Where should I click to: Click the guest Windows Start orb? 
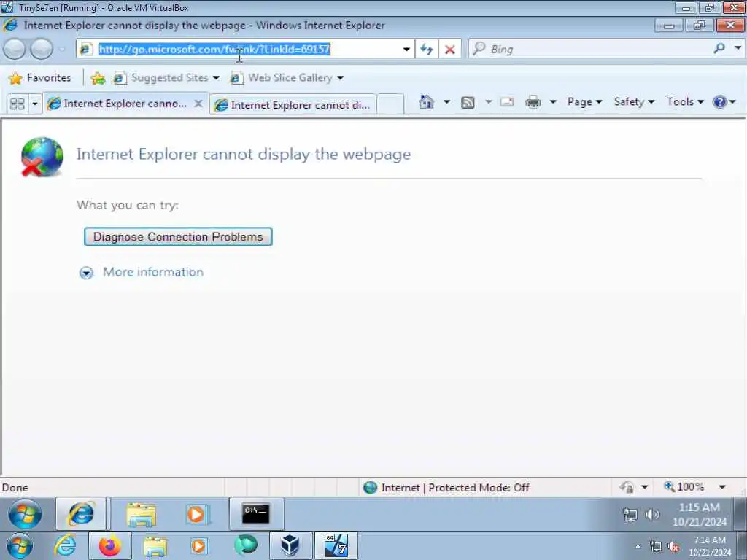[25, 514]
